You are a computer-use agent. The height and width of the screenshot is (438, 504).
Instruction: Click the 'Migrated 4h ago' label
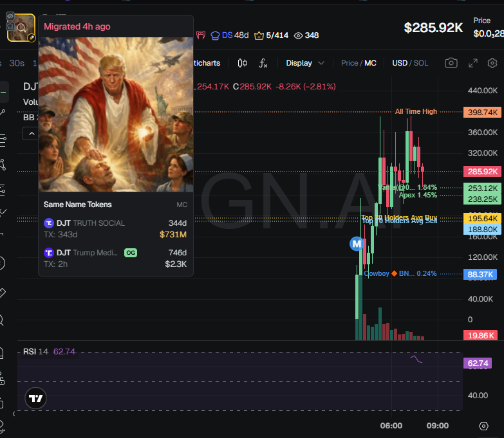(x=77, y=26)
